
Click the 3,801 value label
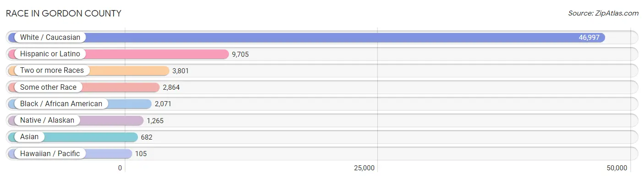(x=180, y=71)
